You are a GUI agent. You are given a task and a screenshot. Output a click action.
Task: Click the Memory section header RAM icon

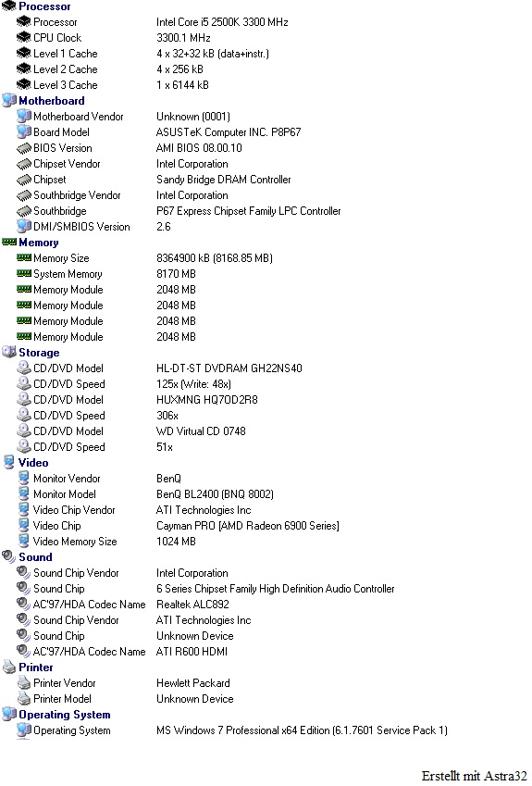tap(9, 243)
